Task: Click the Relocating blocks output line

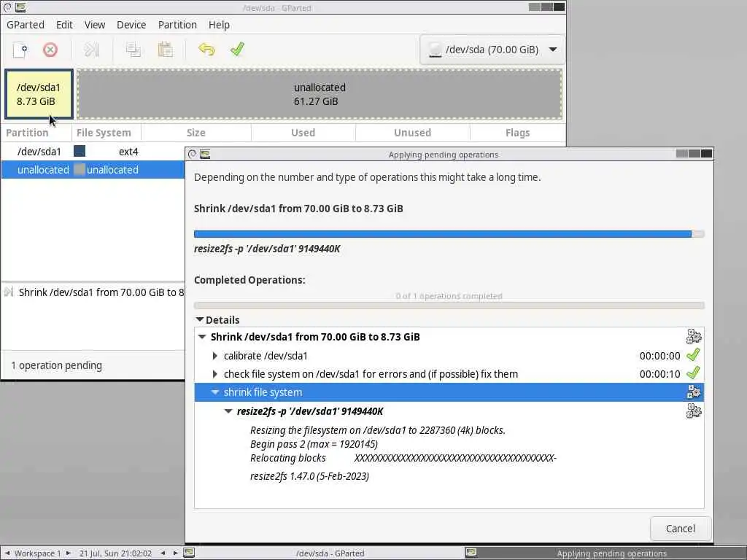Action: (403, 458)
